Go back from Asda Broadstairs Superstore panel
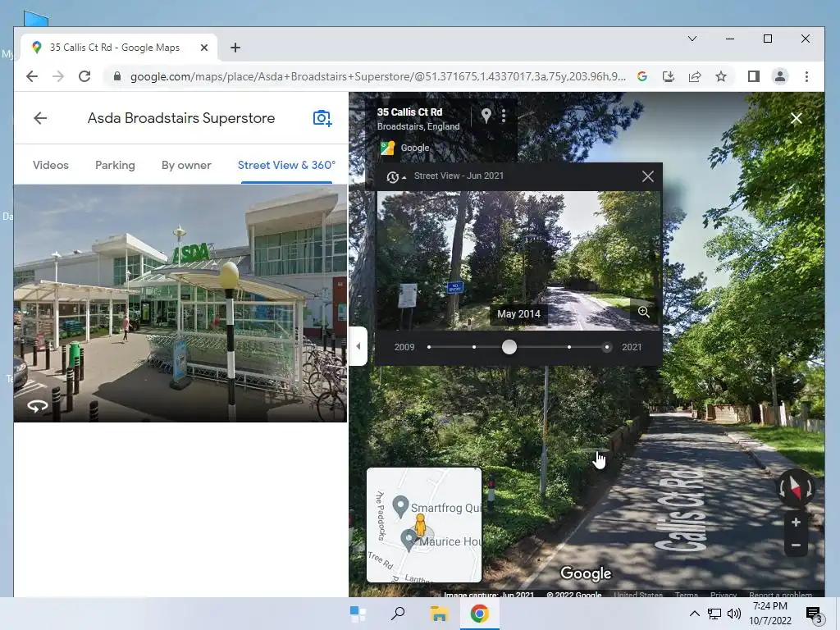The width and height of the screenshot is (840, 630). pyautogui.click(x=40, y=118)
